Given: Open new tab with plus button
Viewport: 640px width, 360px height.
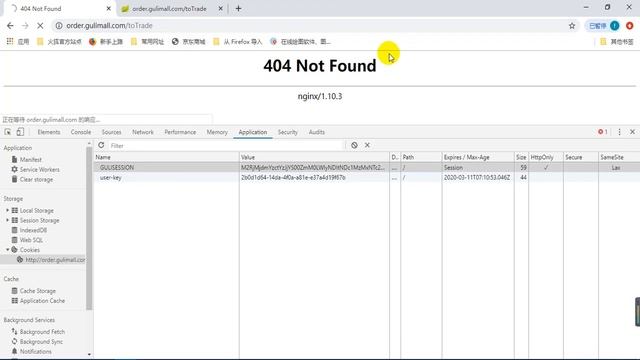Looking at the screenshot, I should [x=238, y=8].
